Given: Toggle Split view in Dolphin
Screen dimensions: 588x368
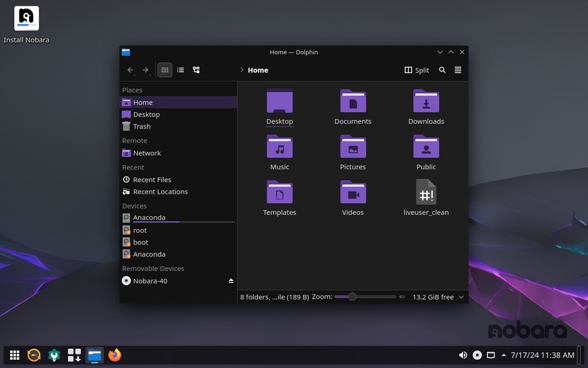Looking at the screenshot, I should coord(416,69).
